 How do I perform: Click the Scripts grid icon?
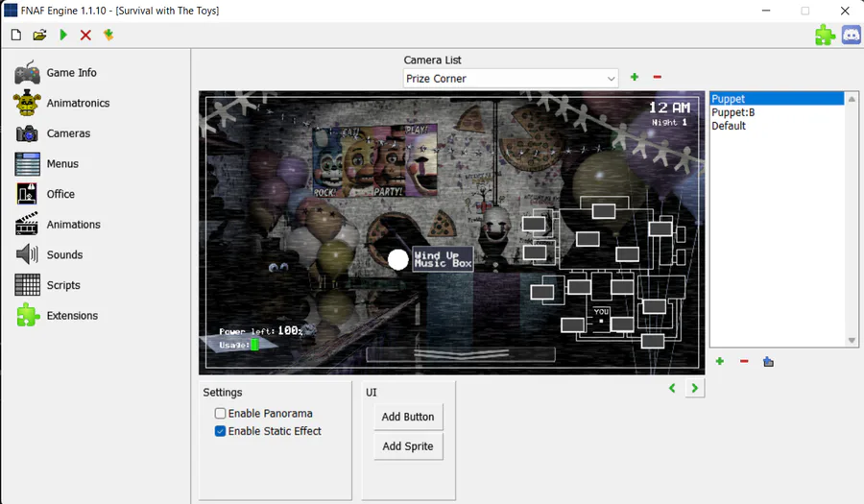click(x=27, y=285)
